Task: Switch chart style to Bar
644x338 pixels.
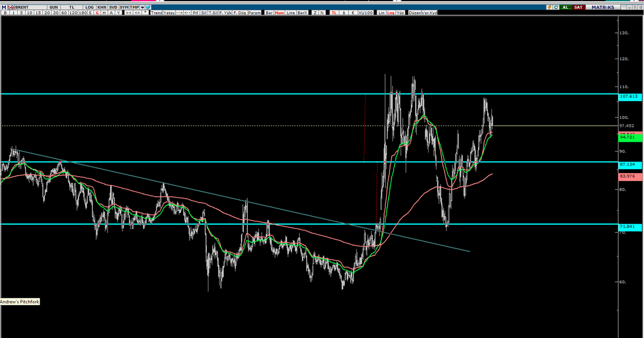Action: 269,13
